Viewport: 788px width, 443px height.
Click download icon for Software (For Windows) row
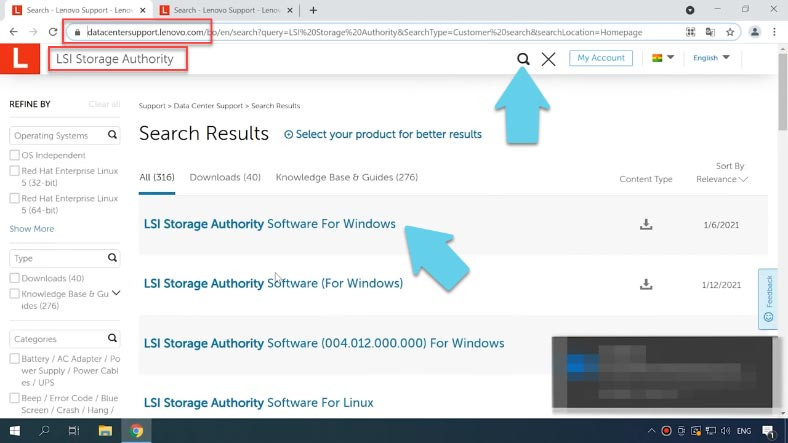click(x=646, y=284)
